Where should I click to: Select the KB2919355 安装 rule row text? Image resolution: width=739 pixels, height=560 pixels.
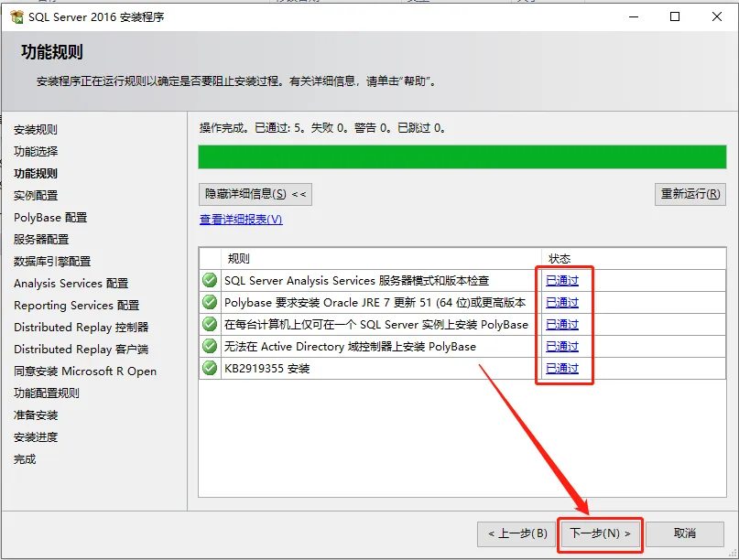click(x=266, y=369)
